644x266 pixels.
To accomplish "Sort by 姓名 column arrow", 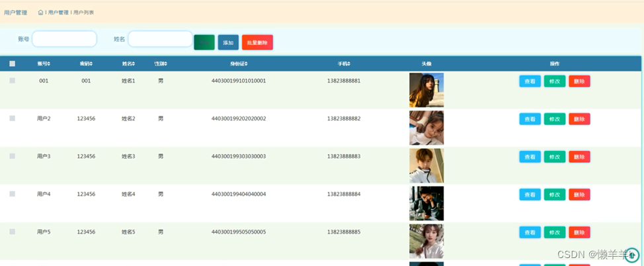I will (134, 64).
